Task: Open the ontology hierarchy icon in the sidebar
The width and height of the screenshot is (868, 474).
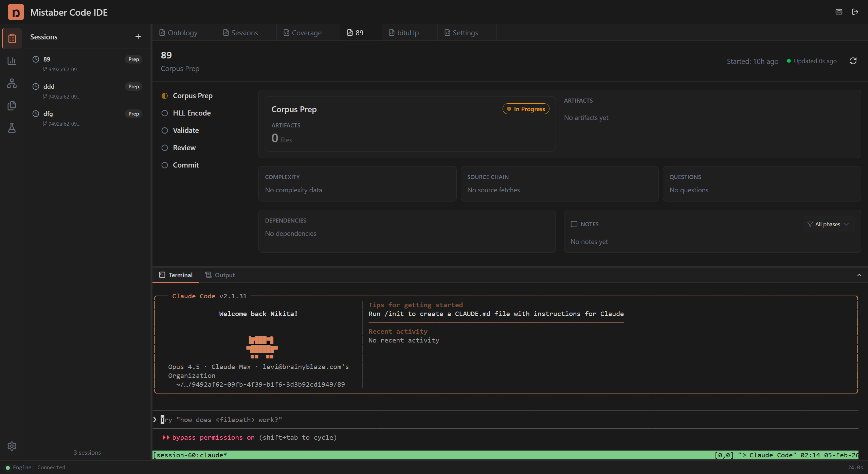Action: pyautogui.click(x=12, y=83)
